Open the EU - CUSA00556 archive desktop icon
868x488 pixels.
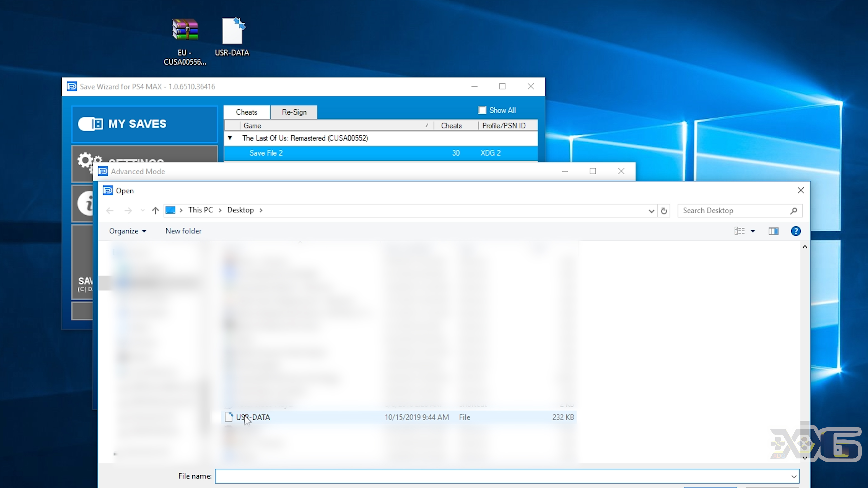(x=185, y=41)
